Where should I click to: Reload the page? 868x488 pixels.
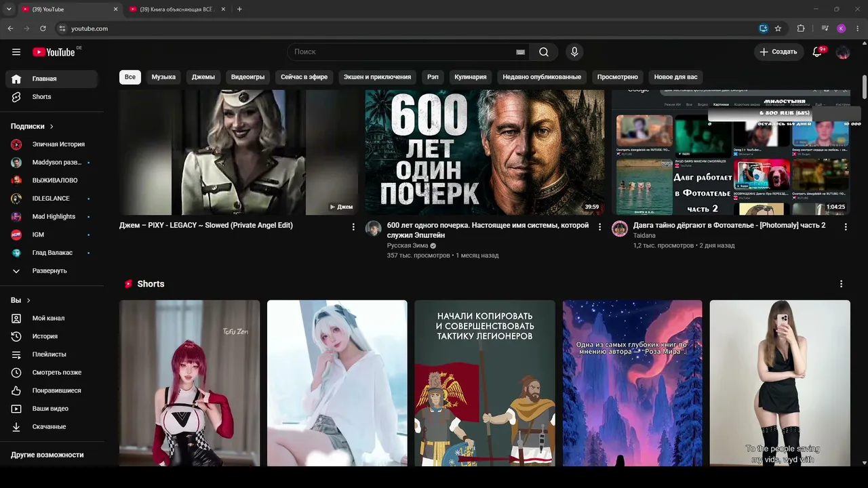(43, 28)
